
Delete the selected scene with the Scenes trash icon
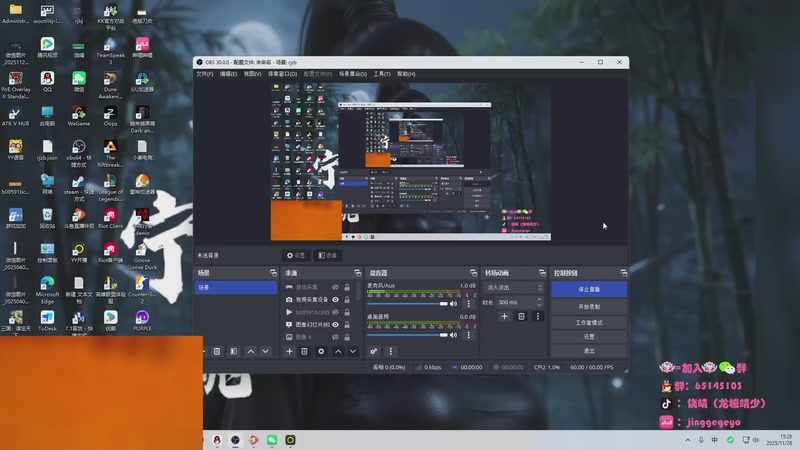pos(217,351)
